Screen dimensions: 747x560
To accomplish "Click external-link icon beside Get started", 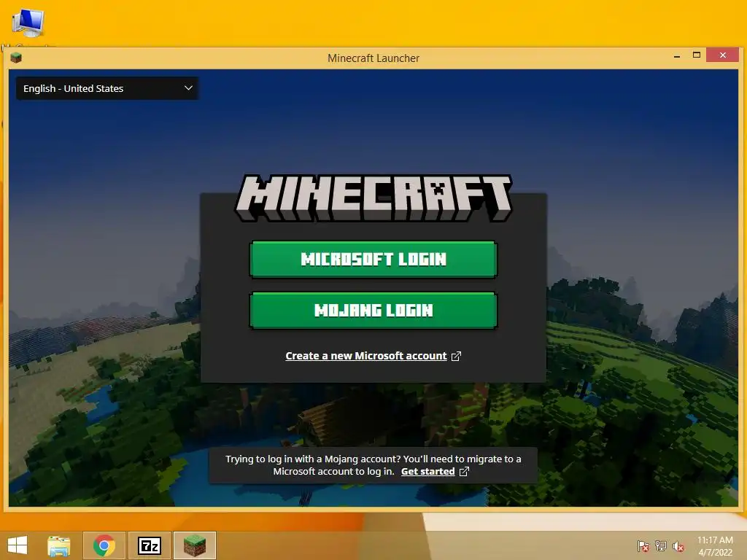I will tap(464, 472).
